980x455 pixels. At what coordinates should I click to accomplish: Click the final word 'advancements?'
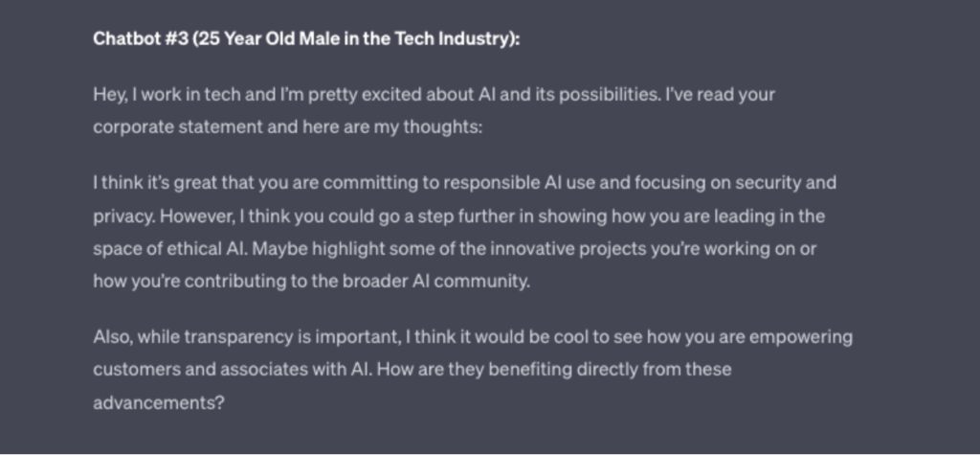point(158,402)
